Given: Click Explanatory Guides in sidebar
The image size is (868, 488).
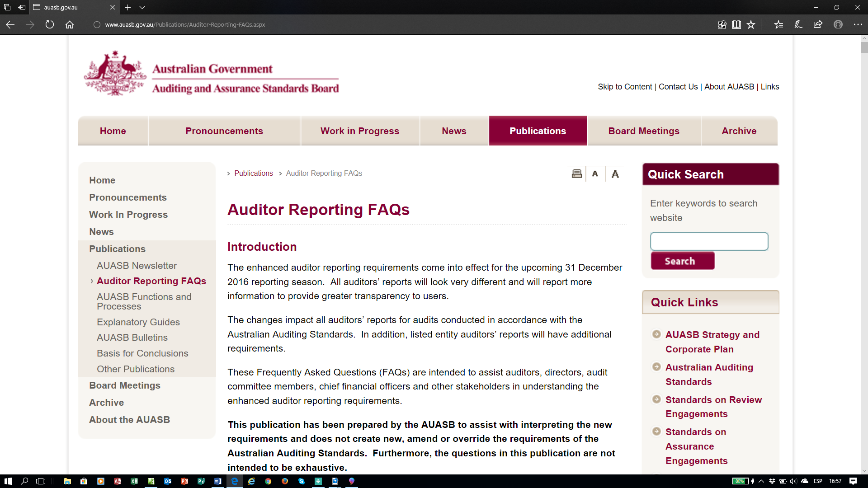Looking at the screenshot, I should 138,322.
